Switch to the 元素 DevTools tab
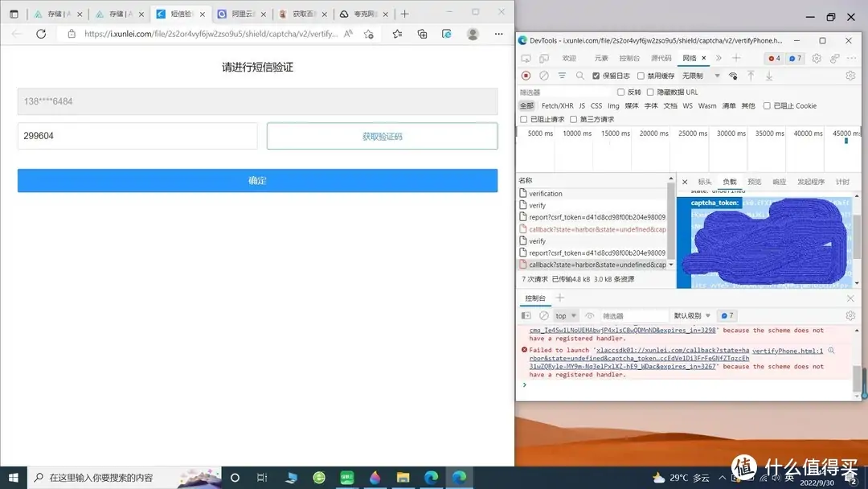 click(603, 58)
